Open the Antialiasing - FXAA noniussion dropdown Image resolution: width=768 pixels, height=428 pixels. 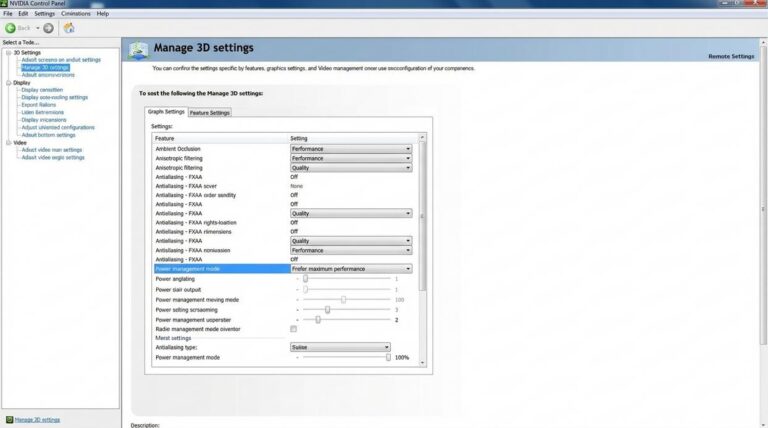[x=351, y=250]
